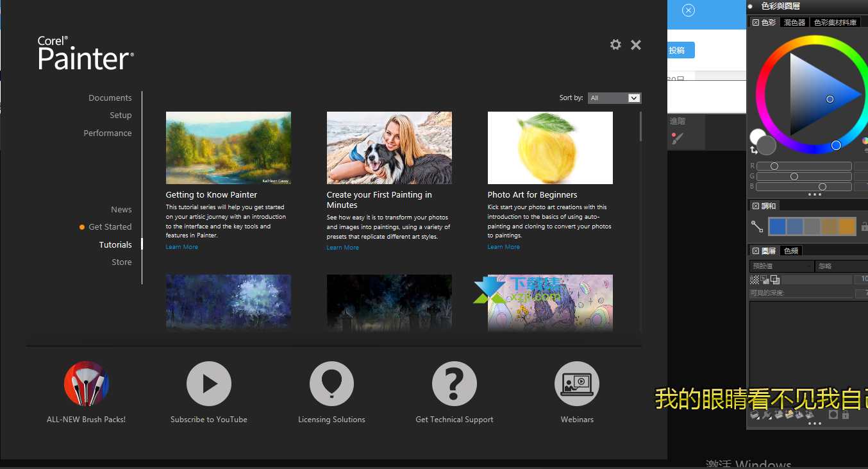
Task: Open Licensing Solutions lightbulb icon
Action: point(331,384)
